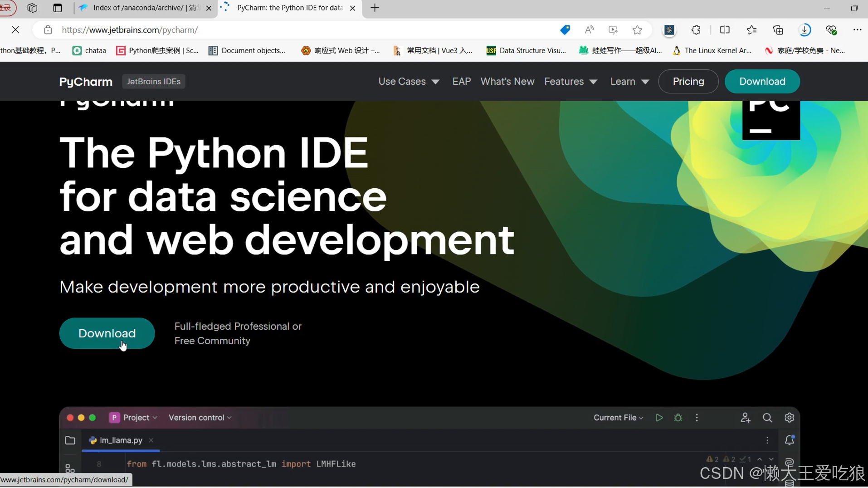Image resolution: width=868 pixels, height=488 pixels.
Task: Activate the Read aloud icon
Action: (x=589, y=30)
